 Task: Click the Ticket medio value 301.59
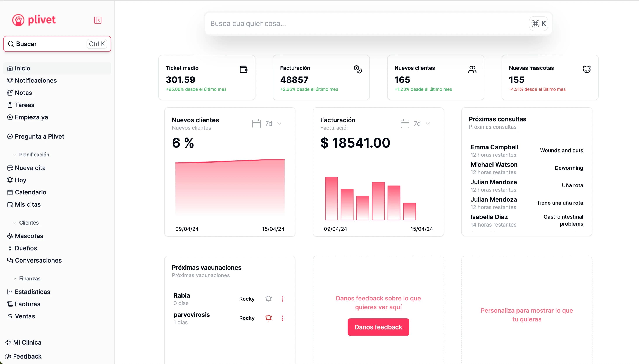(180, 80)
